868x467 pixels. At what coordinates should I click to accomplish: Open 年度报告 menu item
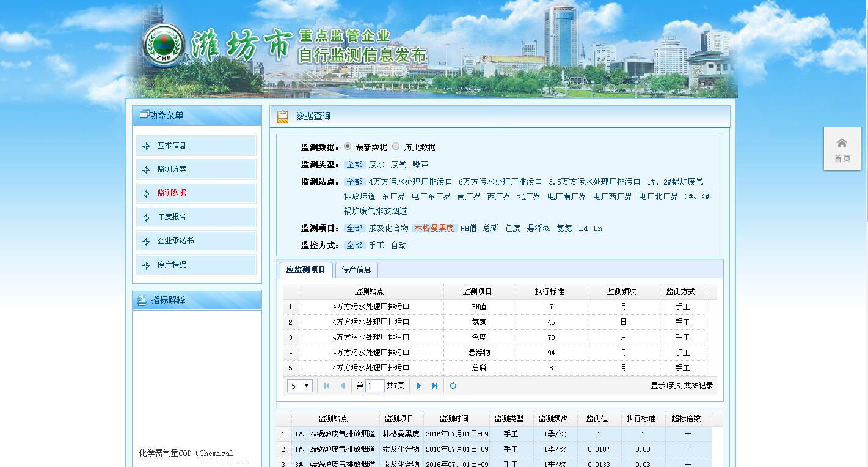[172, 217]
